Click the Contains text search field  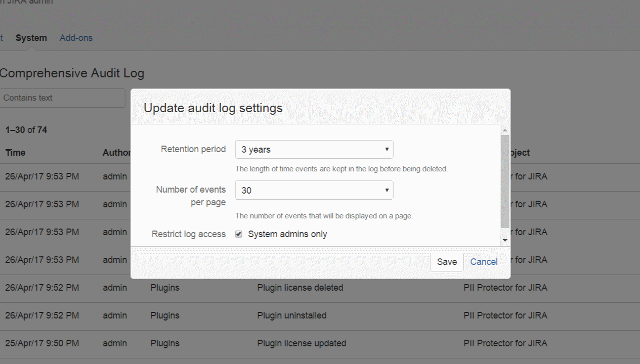[62, 98]
